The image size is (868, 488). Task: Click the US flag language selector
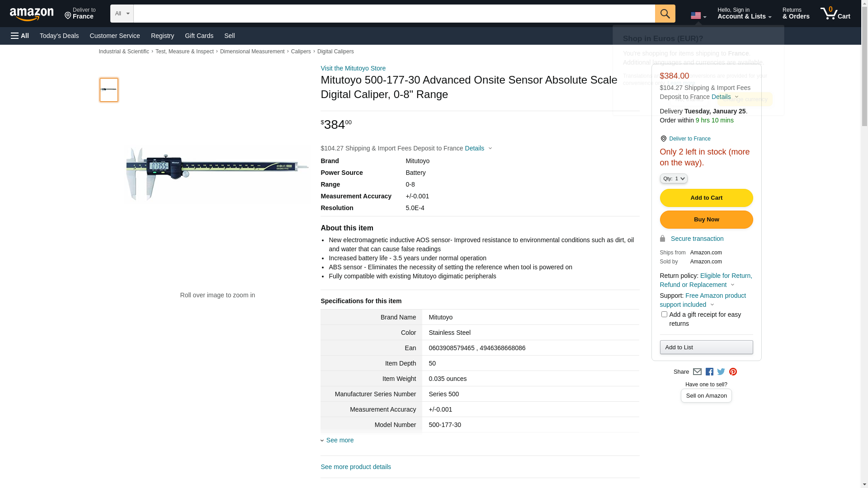[698, 16]
